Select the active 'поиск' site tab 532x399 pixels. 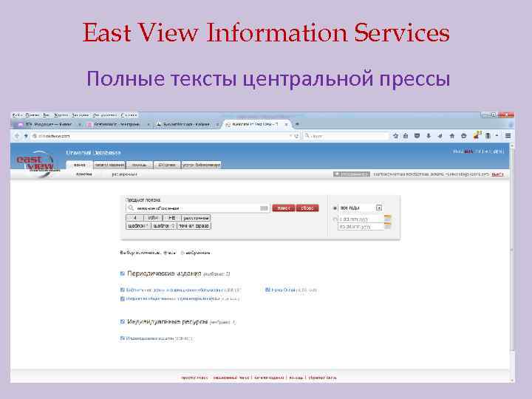pyautogui.click(x=79, y=165)
